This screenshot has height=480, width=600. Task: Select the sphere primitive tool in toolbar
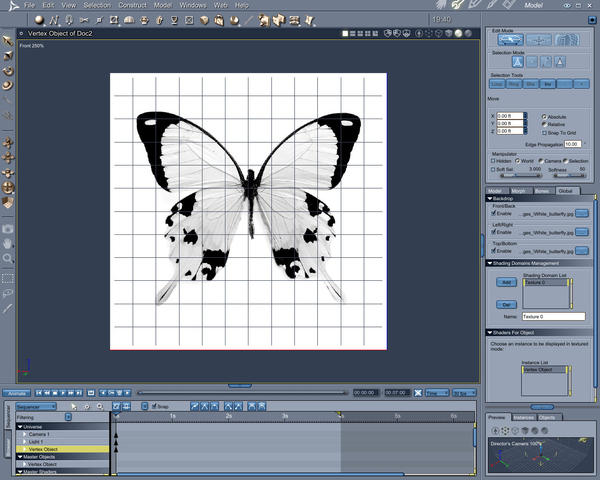[x=39, y=20]
